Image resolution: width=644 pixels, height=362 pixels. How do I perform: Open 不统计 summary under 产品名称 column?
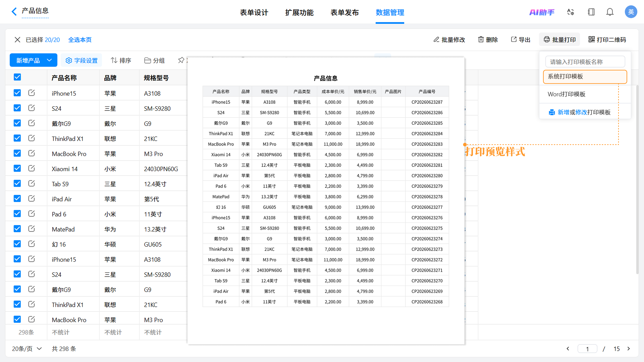[x=61, y=332]
